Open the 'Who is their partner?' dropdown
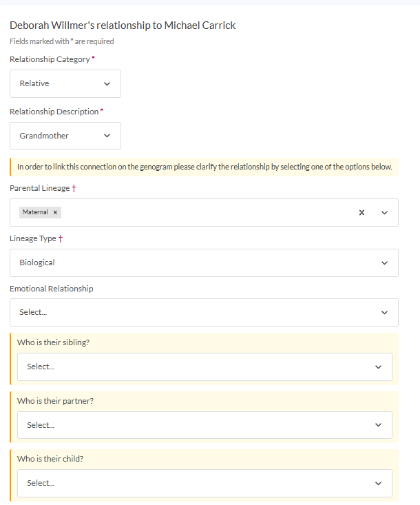The height and width of the screenshot is (505, 420). tap(204, 425)
